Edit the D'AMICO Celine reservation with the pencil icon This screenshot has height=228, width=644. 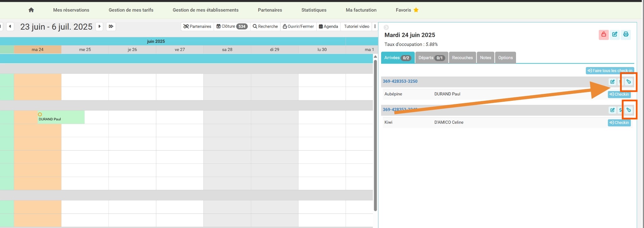(612, 110)
